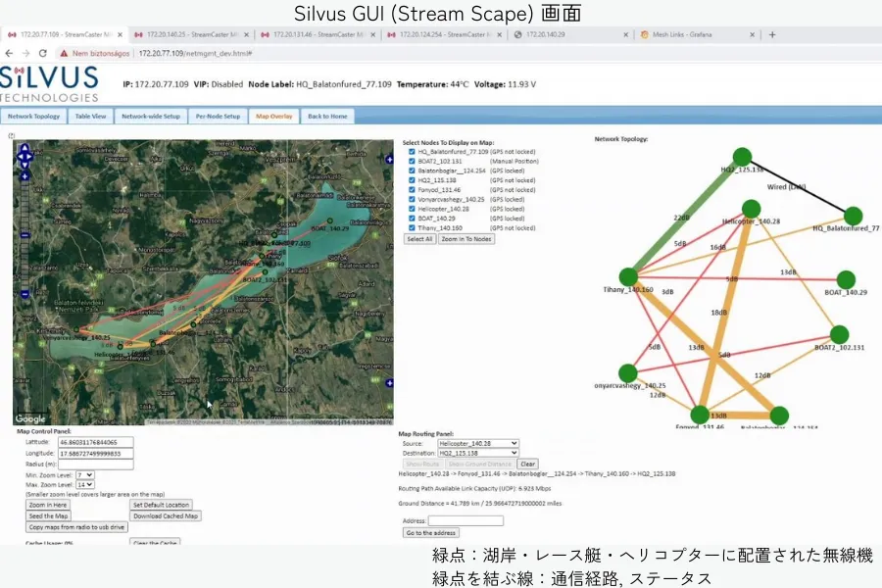Pan the map right with the arrow

tap(29, 157)
